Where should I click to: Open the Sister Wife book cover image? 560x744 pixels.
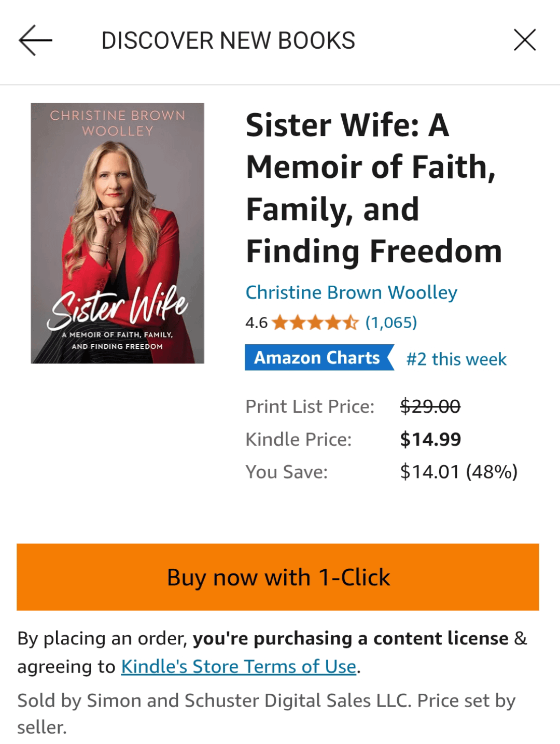pyautogui.click(x=118, y=233)
